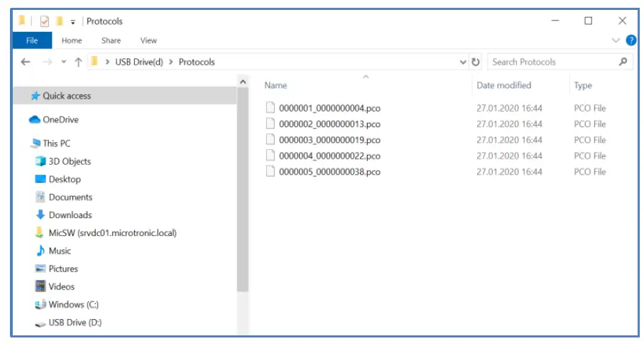The width and height of the screenshot is (644, 346).
Task: Open the 3D Objects folder
Action: [x=70, y=161]
